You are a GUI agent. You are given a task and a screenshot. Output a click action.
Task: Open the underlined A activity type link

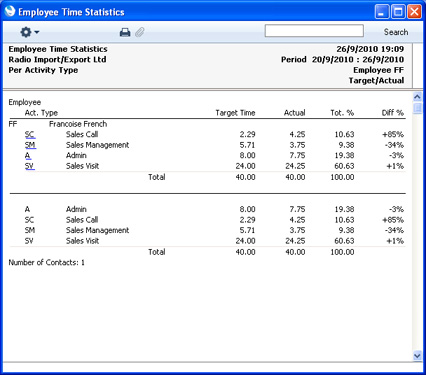click(28, 156)
